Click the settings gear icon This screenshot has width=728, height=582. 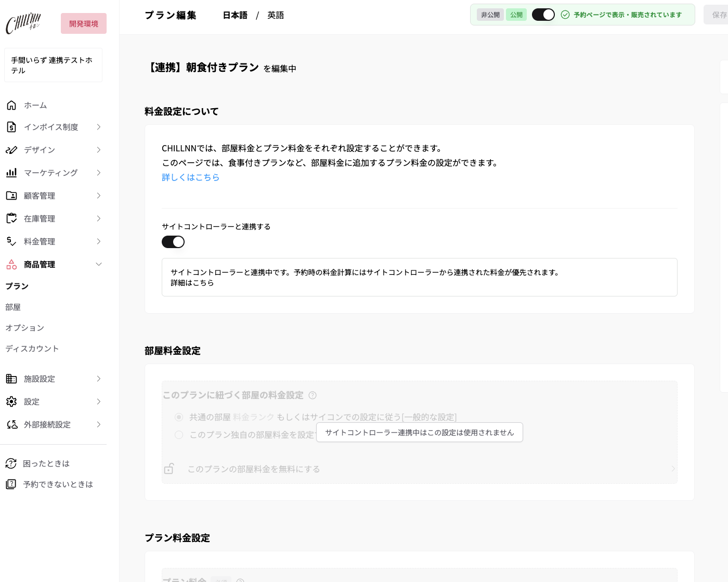tap(11, 402)
